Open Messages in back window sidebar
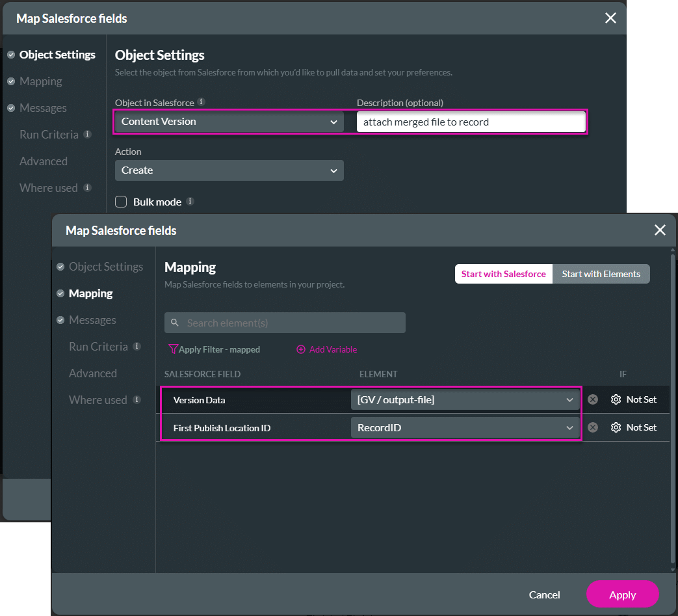 43,108
